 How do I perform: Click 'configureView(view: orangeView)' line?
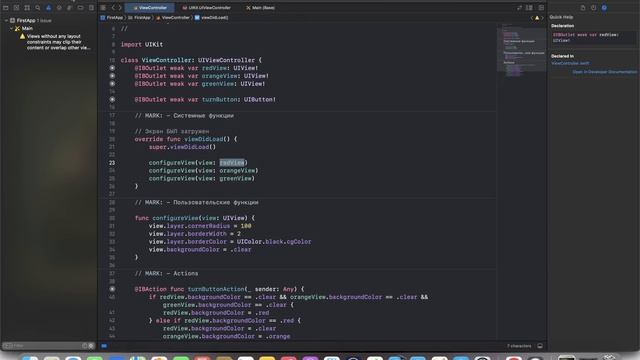tap(203, 171)
